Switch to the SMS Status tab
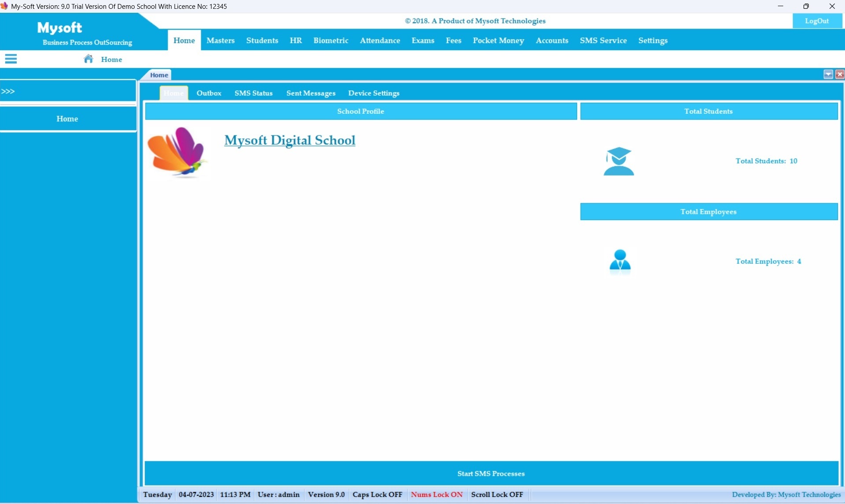Screen dimensions: 845x504 pos(253,93)
